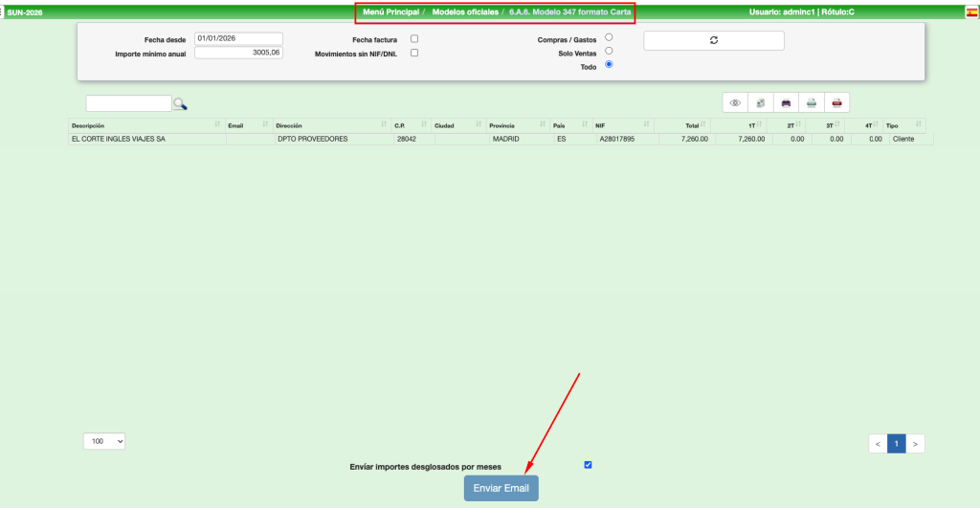Image resolution: width=980 pixels, height=508 pixels.
Task: Export the table with the green CSV icon
Action: pyautogui.click(x=811, y=102)
